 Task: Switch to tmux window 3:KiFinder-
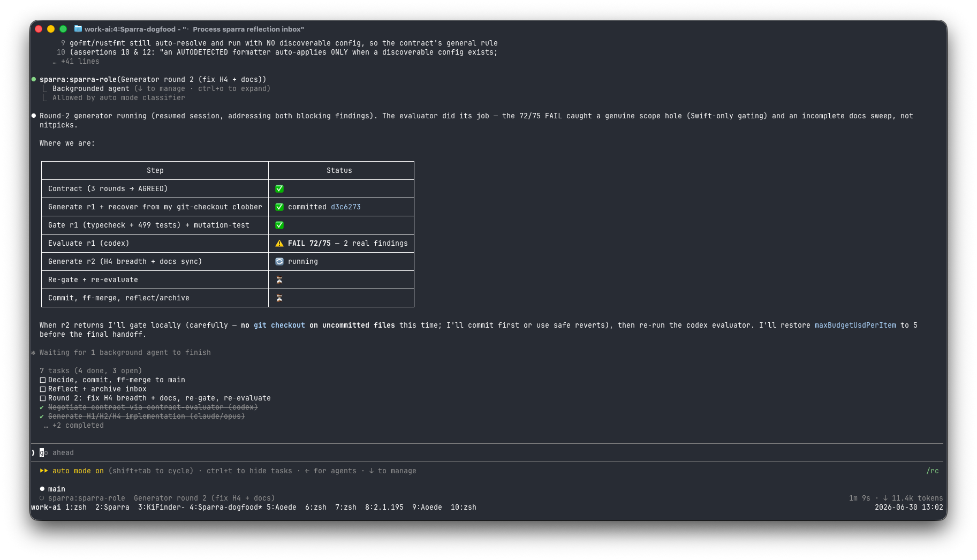click(x=161, y=507)
